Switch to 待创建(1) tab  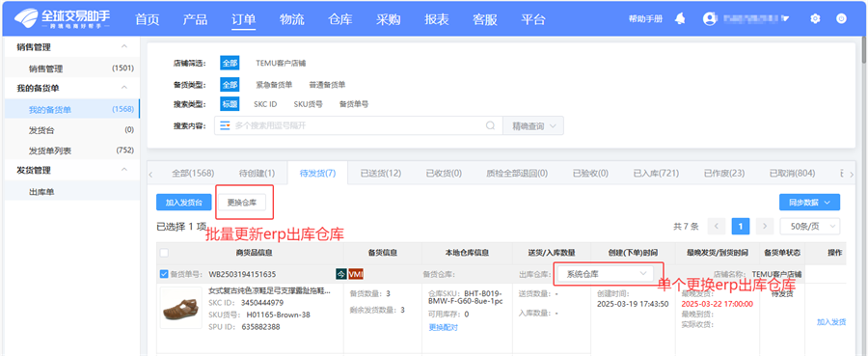257,174
